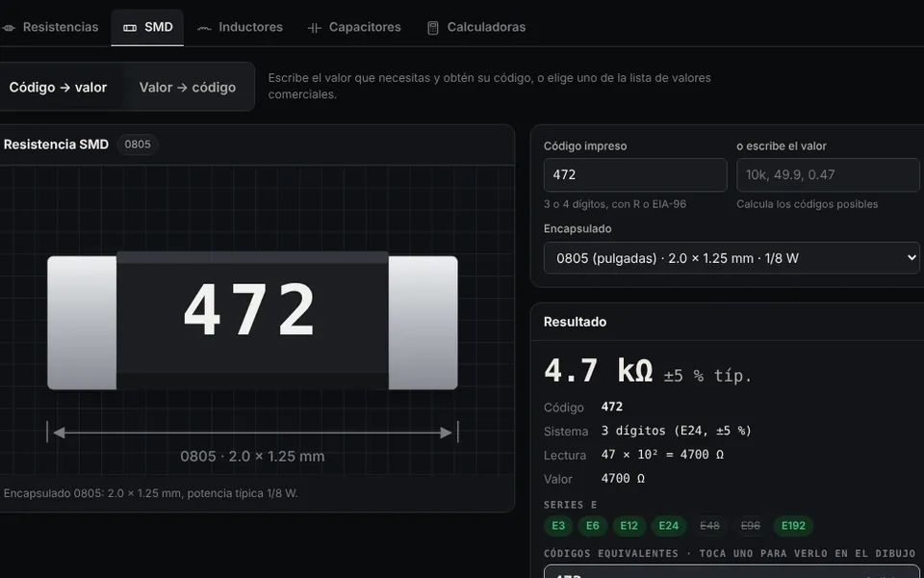924x578 pixels.
Task: Click '3 o 4 dígitos, con R o EIA-96' hint
Action: pyautogui.click(x=615, y=204)
